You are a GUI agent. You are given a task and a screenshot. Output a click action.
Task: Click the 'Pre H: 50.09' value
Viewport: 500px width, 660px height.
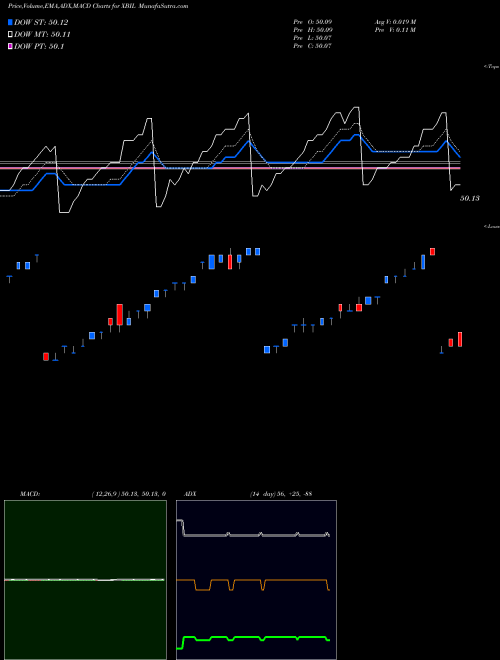[x=313, y=30]
